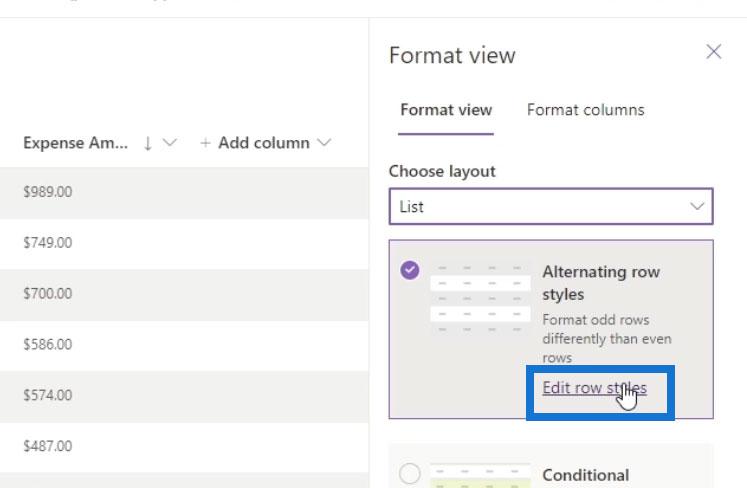The width and height of the screenshot is (747, 488).
Task: Click the Conditional formatting thumbnail preview
Action: (x=480, y=475)
